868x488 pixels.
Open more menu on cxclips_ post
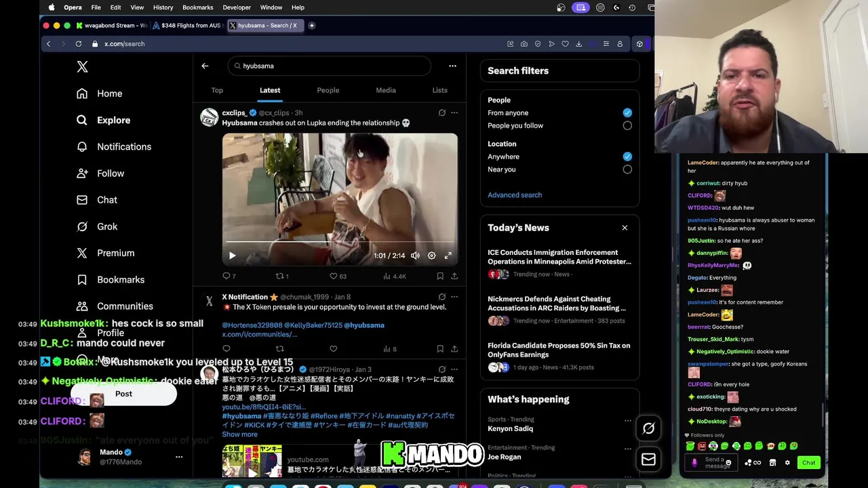[454, 113]
